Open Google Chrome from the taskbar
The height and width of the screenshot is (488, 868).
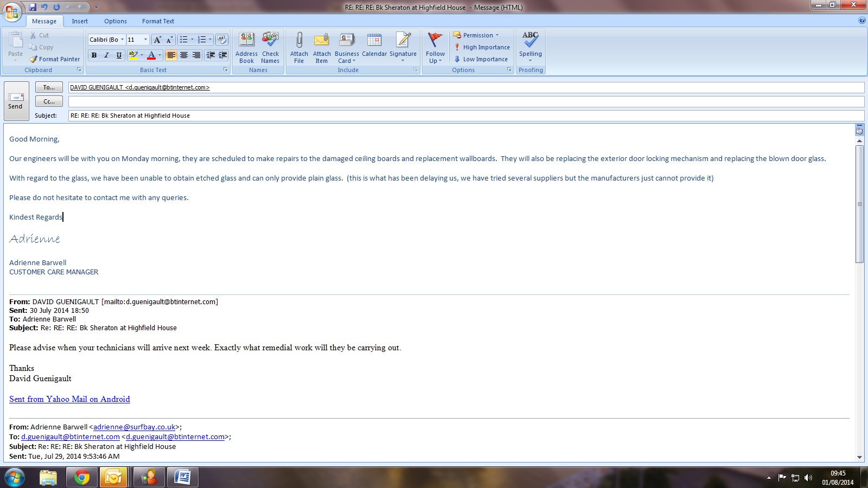(x=82, y=478)
